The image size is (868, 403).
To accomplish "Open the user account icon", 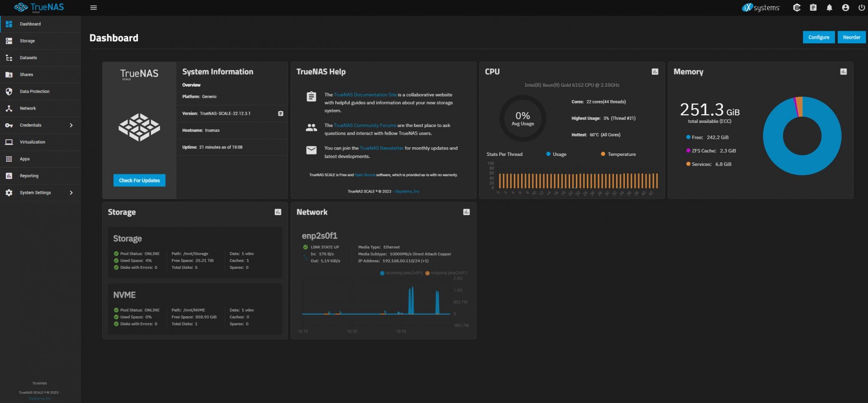I will [845, 8].
